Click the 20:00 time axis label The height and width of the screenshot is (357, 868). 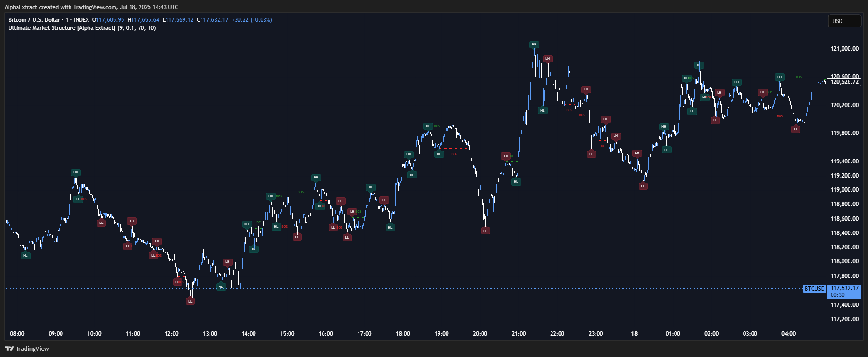(480, 334)
